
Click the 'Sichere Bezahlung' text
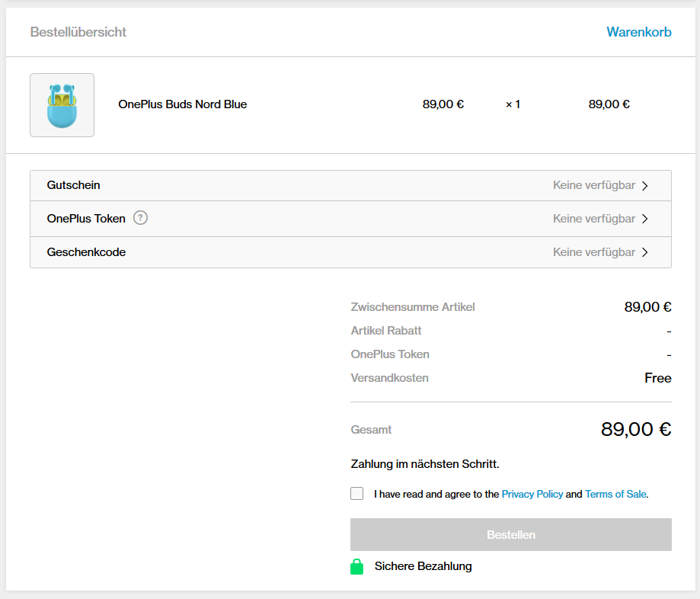click(423, 566)
